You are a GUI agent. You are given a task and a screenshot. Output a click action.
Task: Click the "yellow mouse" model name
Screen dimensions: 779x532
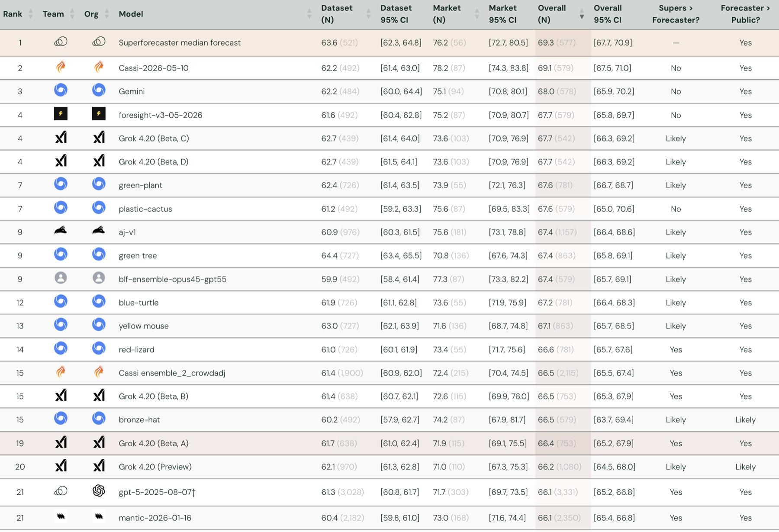point(144,326)
